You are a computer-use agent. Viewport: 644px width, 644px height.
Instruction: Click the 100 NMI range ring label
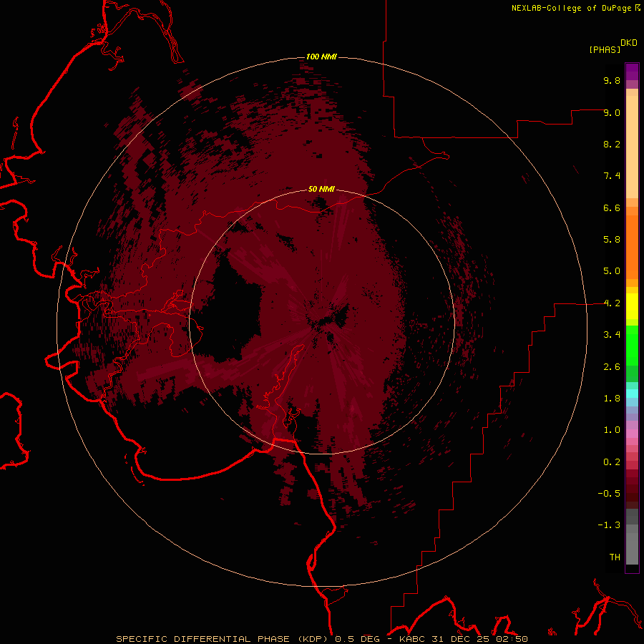pyautogui.click(x=321, y=57)
